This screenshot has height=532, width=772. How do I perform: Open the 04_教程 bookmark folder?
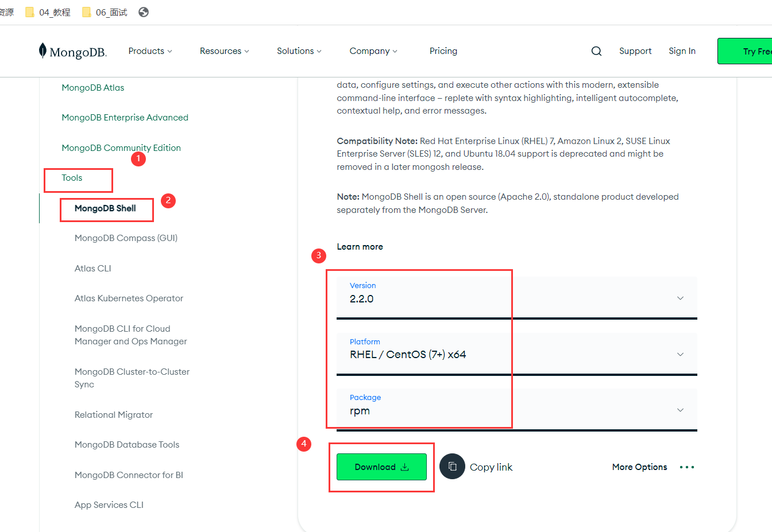(48, 12)
